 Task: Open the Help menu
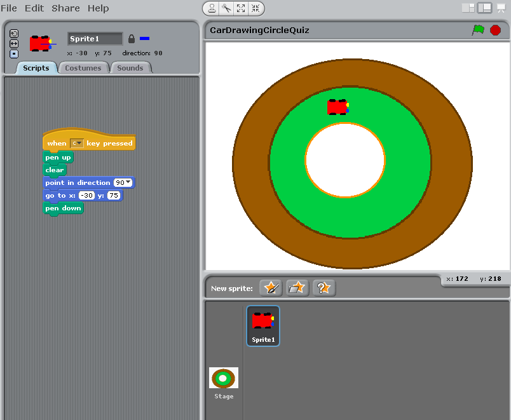tap(98, 8)
